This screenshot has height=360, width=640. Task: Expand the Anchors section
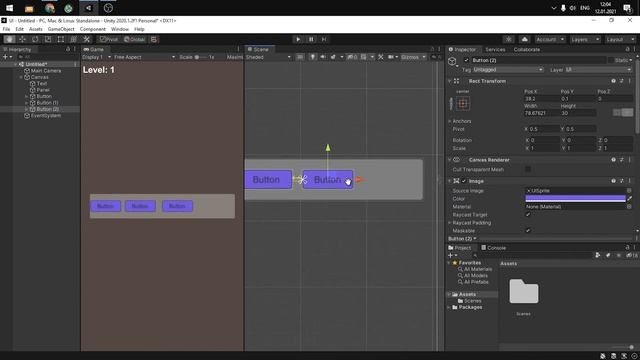click(450, 121)
